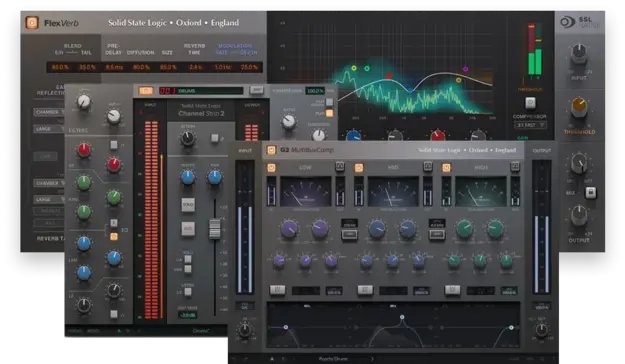Click lock icon beside MIX knob
625x364 pixels.
click(591, 193)
